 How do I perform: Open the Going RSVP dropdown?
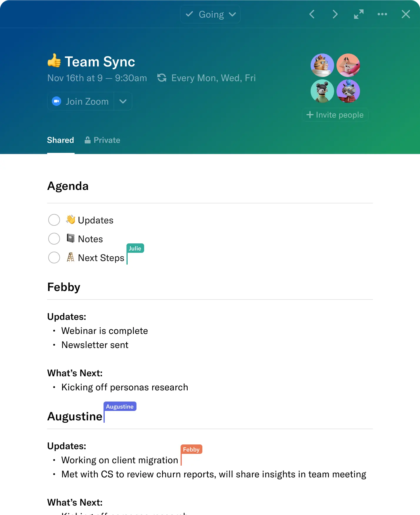(x=210, y=14)
